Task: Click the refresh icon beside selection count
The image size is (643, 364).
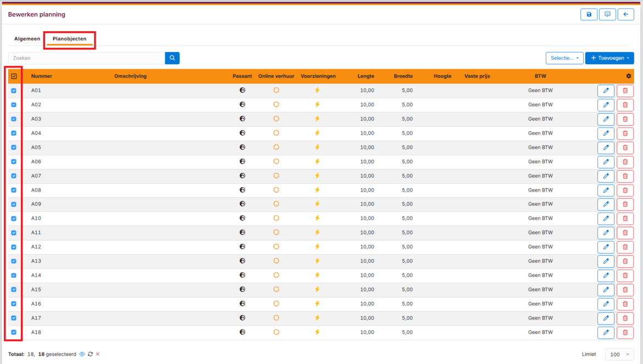Action: [x=90, y=355]
